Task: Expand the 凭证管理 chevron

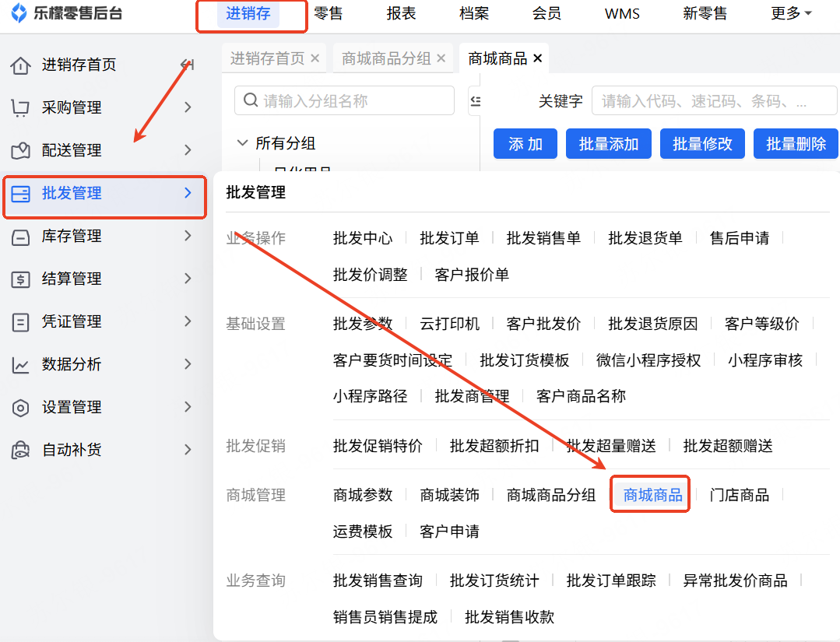Action: (x=188, y=321)
